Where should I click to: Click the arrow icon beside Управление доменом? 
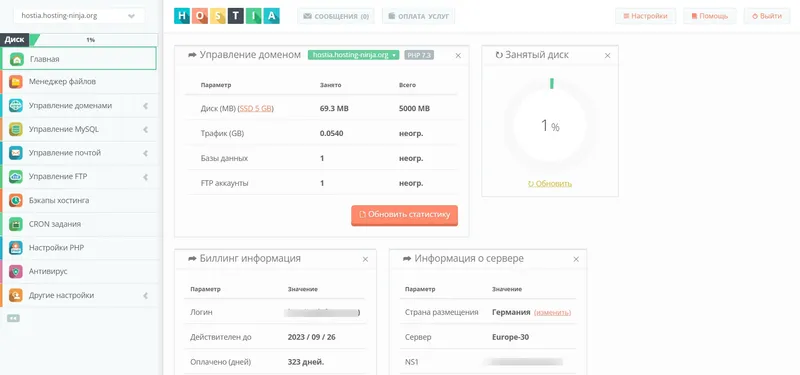[192, 55]
